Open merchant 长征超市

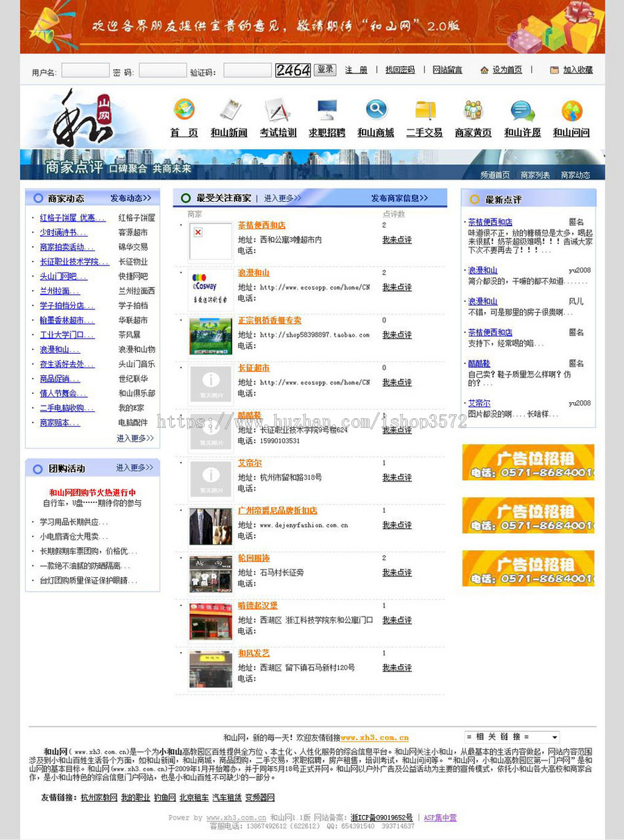(254, 368)
